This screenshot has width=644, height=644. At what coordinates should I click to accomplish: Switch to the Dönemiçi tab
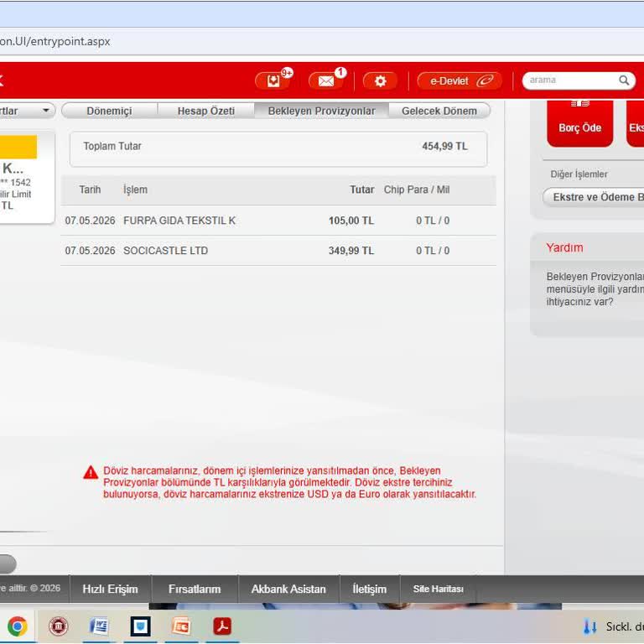click(109, 111)
